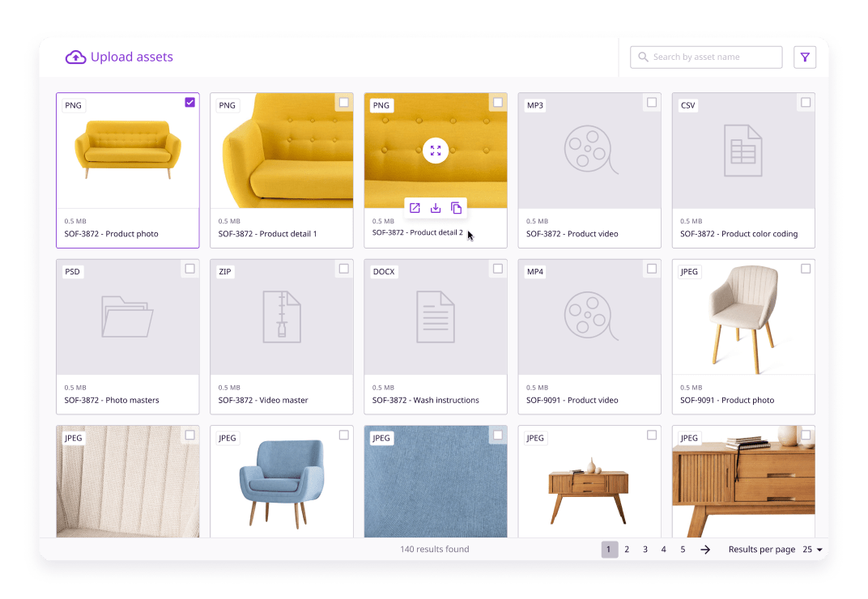Go to page 5 in pagination

coord(683,549)
